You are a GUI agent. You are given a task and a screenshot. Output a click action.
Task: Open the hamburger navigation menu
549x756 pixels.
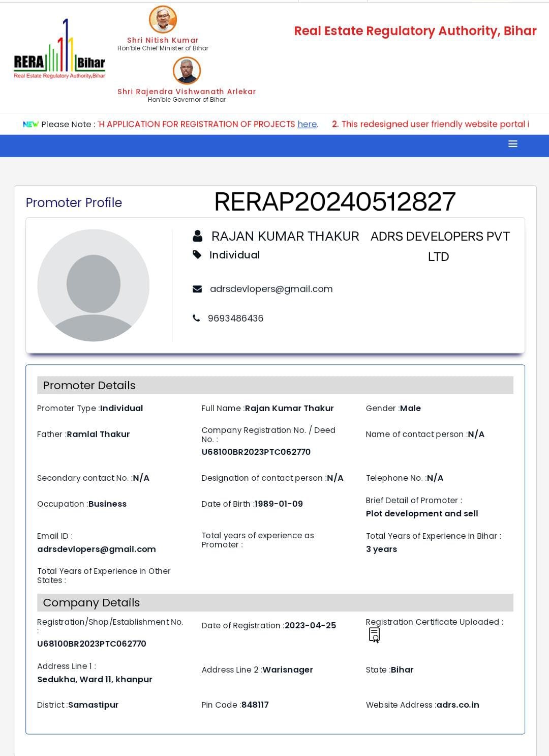click(512, 144)
